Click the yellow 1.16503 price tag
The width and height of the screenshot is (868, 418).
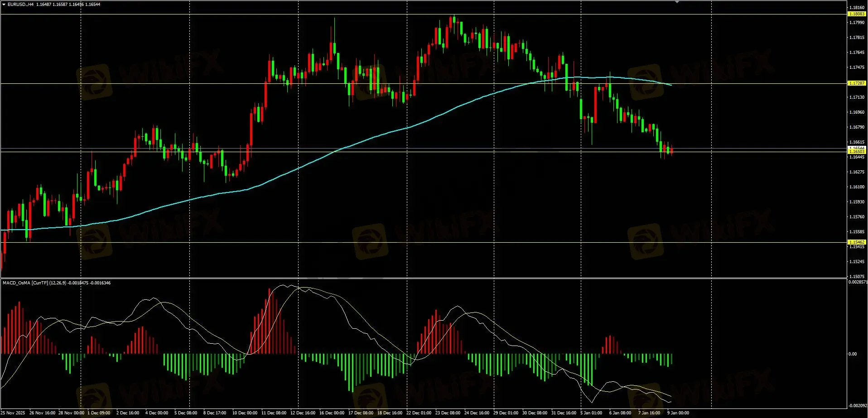pos(857,152)
